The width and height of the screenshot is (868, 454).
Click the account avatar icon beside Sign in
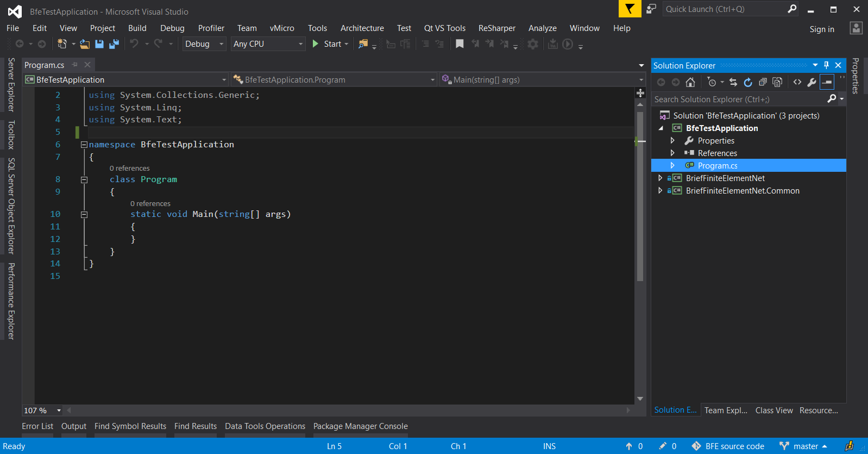[856, 28]
